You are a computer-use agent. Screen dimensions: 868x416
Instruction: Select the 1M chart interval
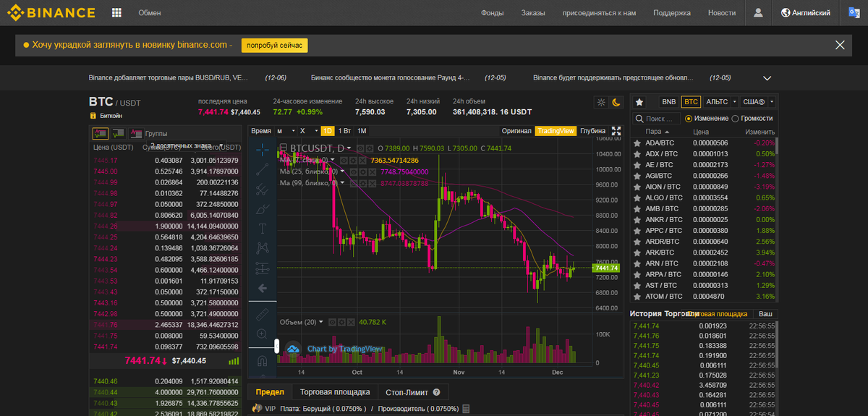click(362, 131)
